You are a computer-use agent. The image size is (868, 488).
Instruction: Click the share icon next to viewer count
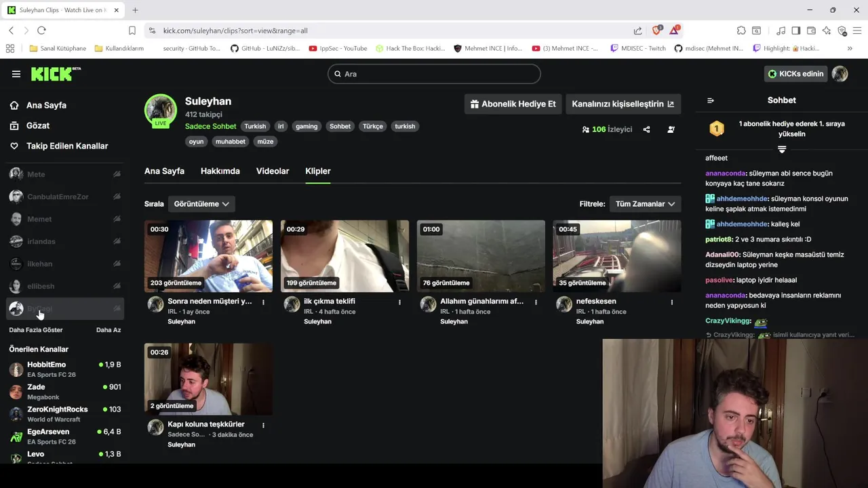[646, 129]
